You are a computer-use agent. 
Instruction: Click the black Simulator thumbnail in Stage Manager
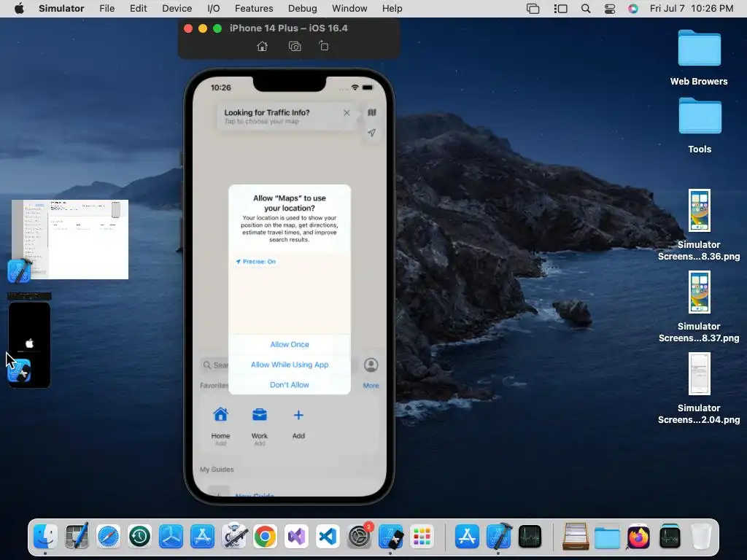29,345
